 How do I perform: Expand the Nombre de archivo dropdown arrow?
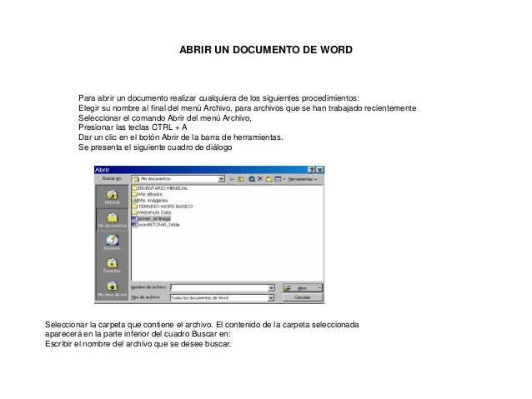271,288
